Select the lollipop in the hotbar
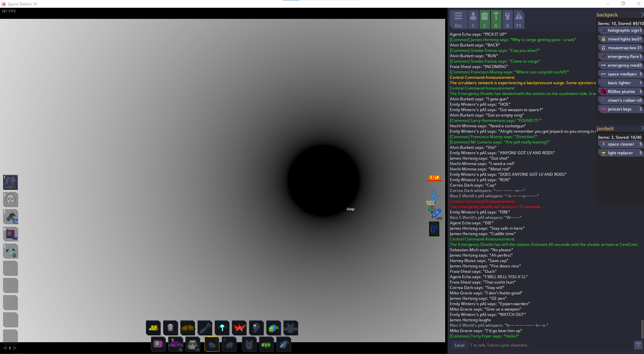The height and width of the screenshot is (354, 644). pyautogui.click(x=222, y=327)
